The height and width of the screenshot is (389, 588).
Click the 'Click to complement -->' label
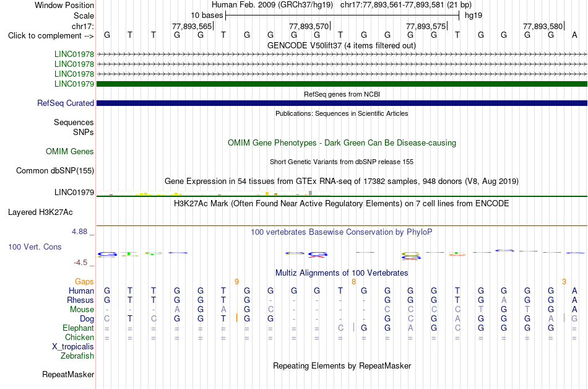[51, 36]
